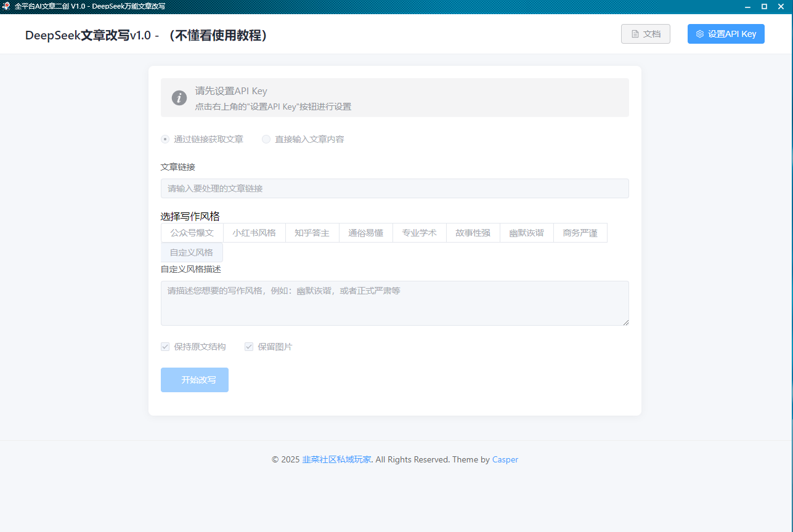Select the 知乎答主 style

[312, 232]
